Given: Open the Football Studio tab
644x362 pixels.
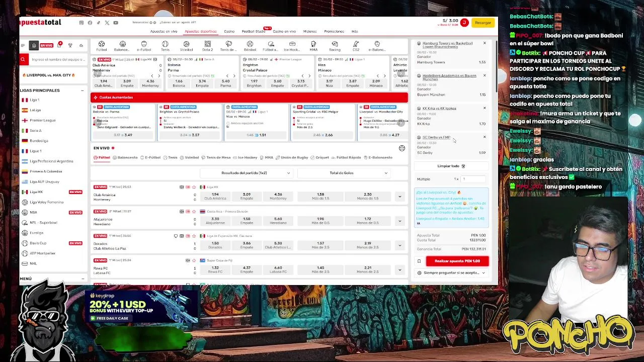Looking at the screenshot, I should (254, 31).
